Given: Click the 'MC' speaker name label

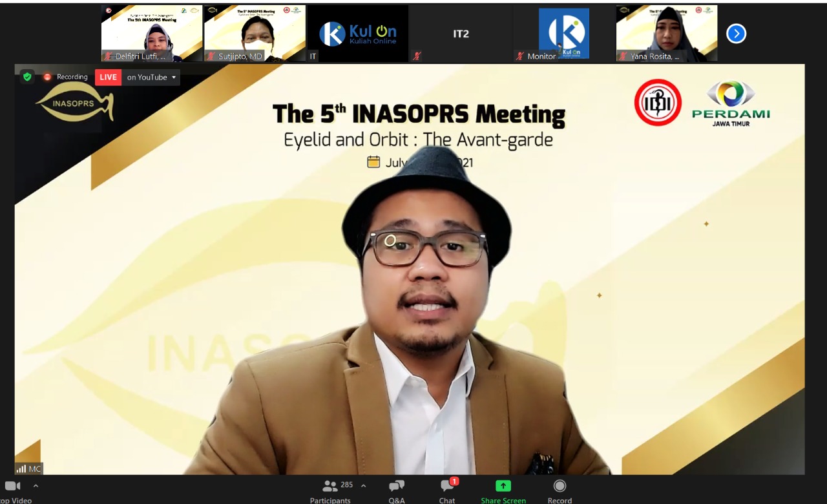Looking at the screenshot, I should click(x=35, y=469).
